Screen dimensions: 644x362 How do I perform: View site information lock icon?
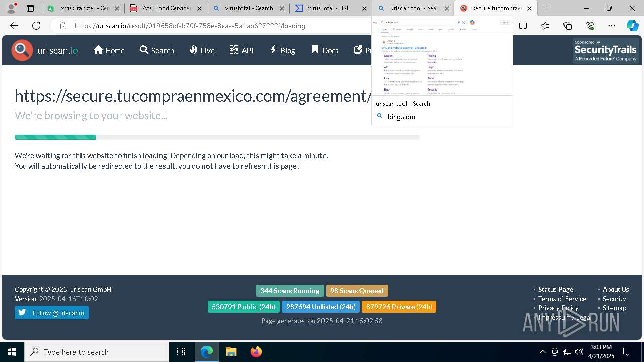[63, 26]
